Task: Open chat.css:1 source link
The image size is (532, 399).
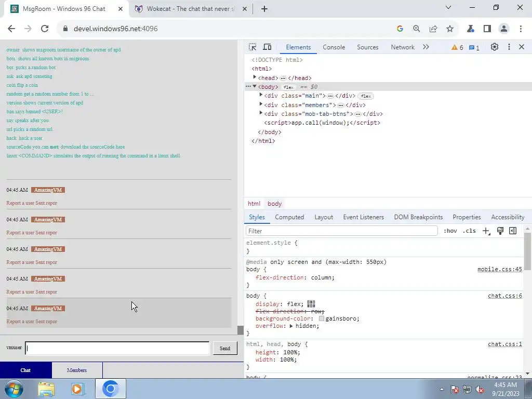Action: point(505,344)
